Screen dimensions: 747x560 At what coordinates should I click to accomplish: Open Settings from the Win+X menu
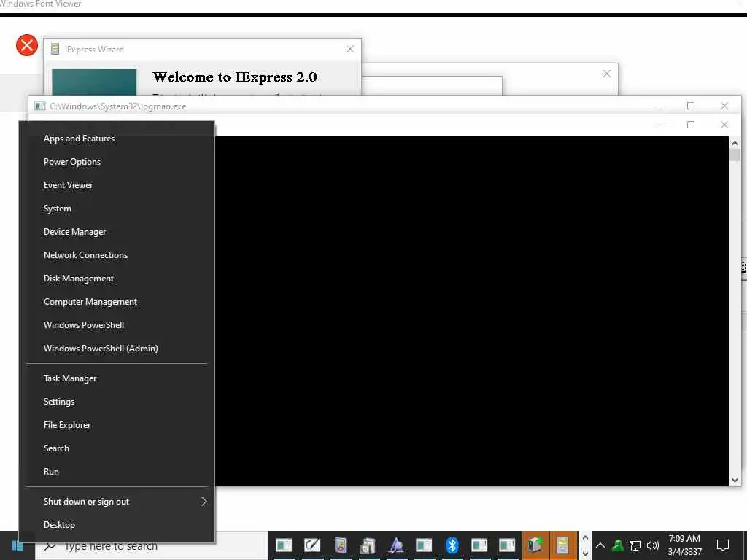click(x=117, y=402)
